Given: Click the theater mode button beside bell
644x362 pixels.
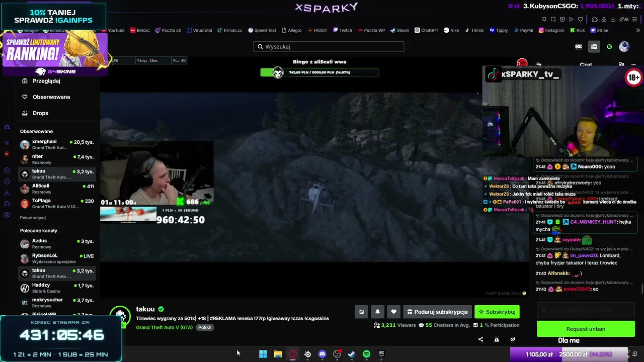Looking at the screenshot, I should pyautogui.click(x=361, y=312).
